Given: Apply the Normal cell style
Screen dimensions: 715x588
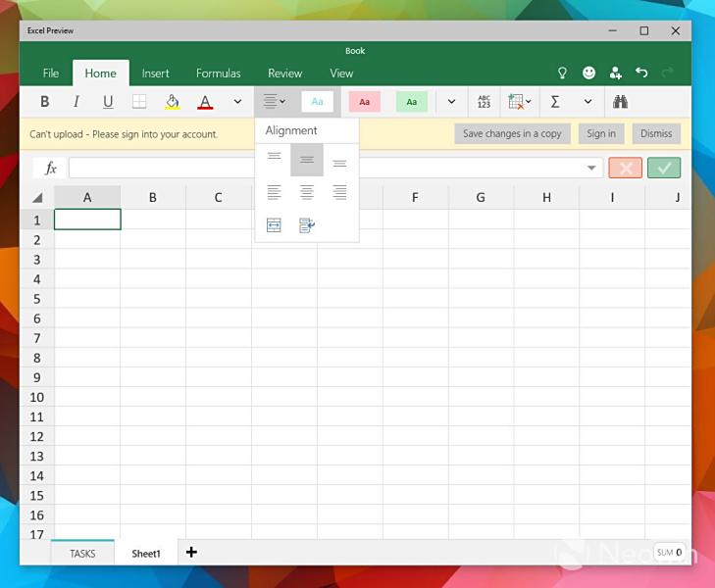Looking at the screenshot, I should point(318,102).
